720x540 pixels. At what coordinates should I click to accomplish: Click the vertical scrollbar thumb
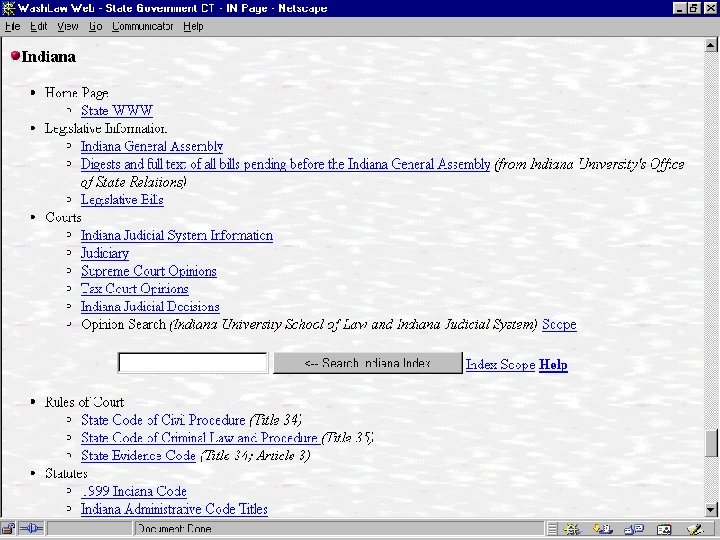pyautogui.click(x=711, y=443)
